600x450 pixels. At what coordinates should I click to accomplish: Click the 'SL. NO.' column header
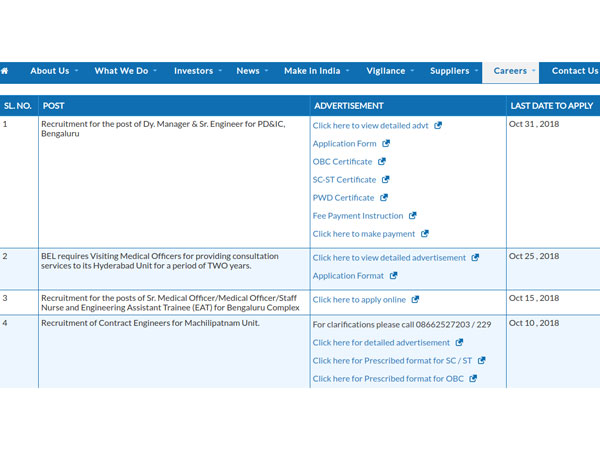coord(18,106)
